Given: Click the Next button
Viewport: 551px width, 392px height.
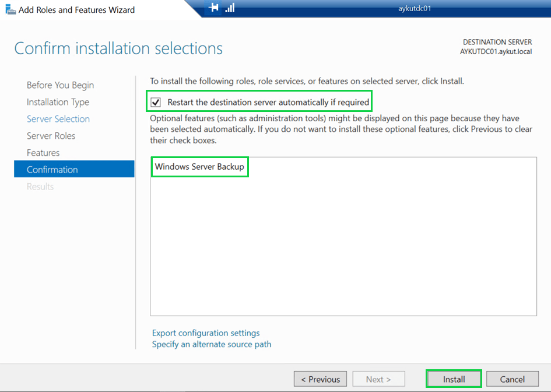Looking at the screenshot, I should tap(378, 379).
